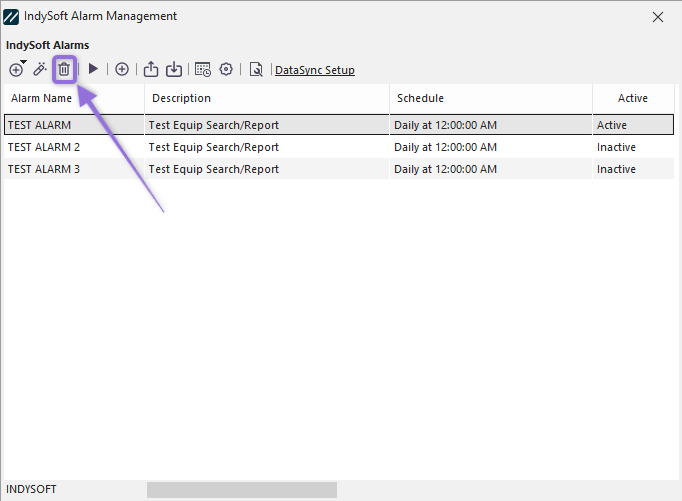The image size is (682, 501).
Task: Sort by the Alarm Name column header
Action: click(42, 98)
